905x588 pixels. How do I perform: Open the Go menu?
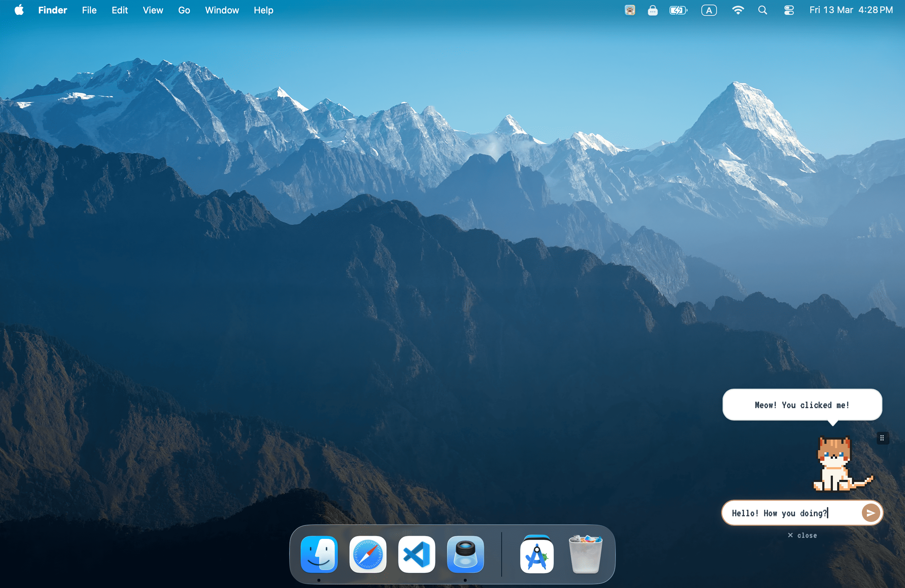pyautogui.click(x=184, y=10)
